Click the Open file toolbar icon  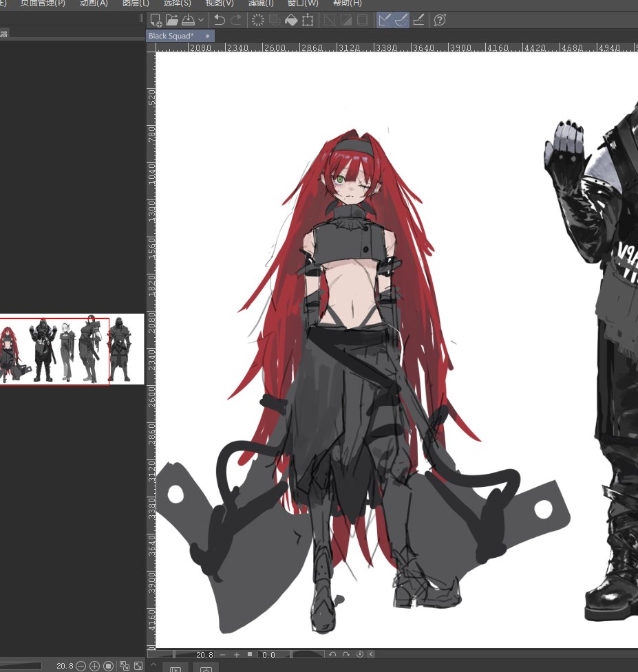pyautogui.click(x=173, y=21)
